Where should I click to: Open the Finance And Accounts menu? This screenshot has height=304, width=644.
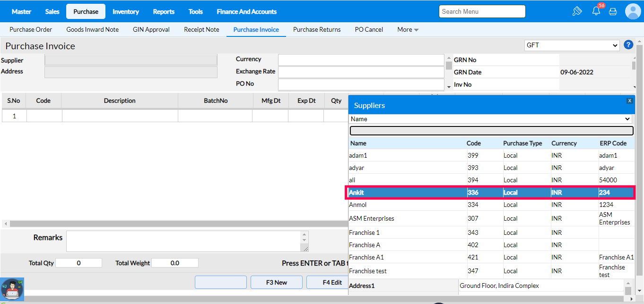point(246,11)
